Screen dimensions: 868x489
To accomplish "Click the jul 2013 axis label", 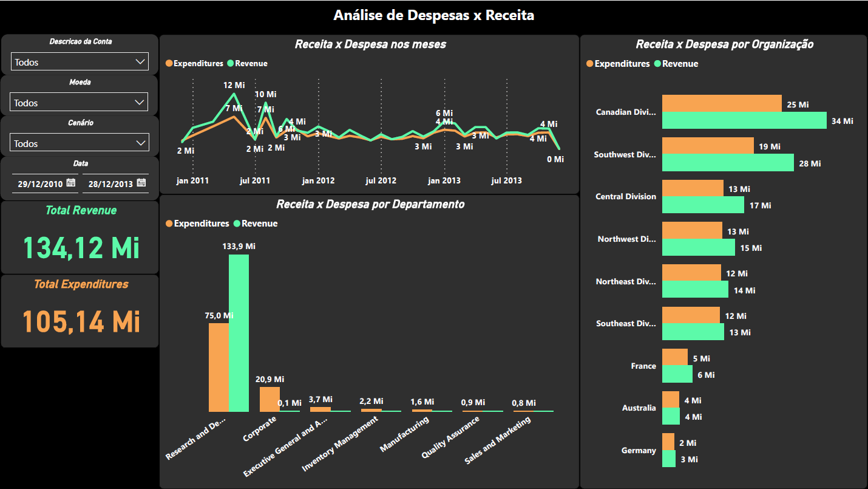I will 506,180.
